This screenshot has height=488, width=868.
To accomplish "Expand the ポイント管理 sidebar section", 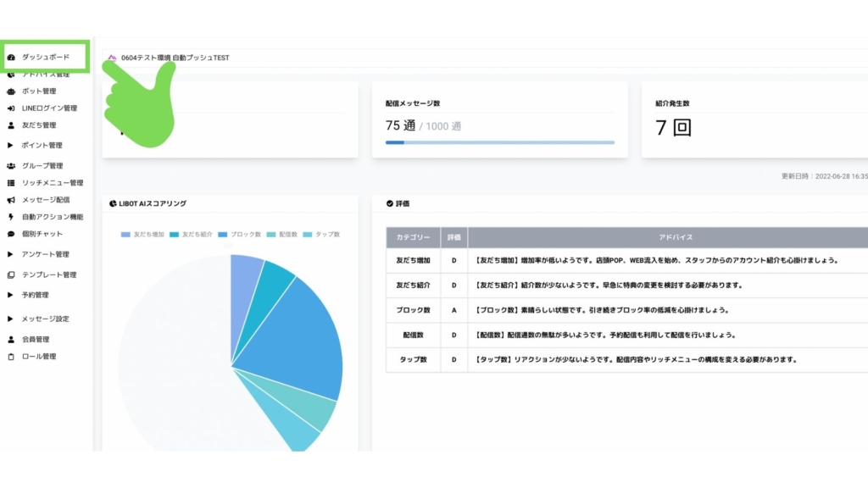I will [42, 146].
